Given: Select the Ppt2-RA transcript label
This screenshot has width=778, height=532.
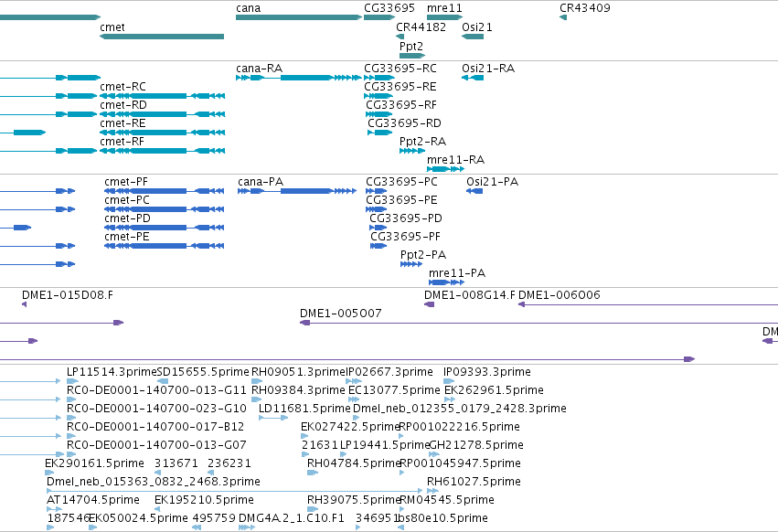Looking at the screenshot, I should tap(422, 142).
